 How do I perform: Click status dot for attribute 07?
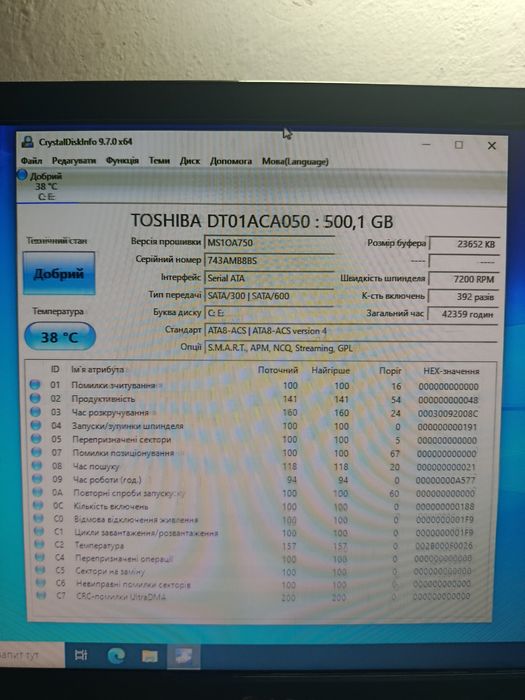[x=37, y=452]
